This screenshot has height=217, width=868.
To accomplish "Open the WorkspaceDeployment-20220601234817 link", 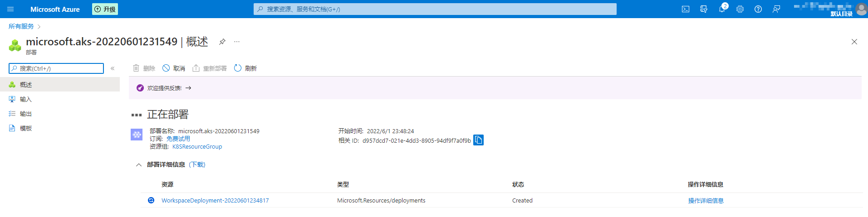I will 215,200.
